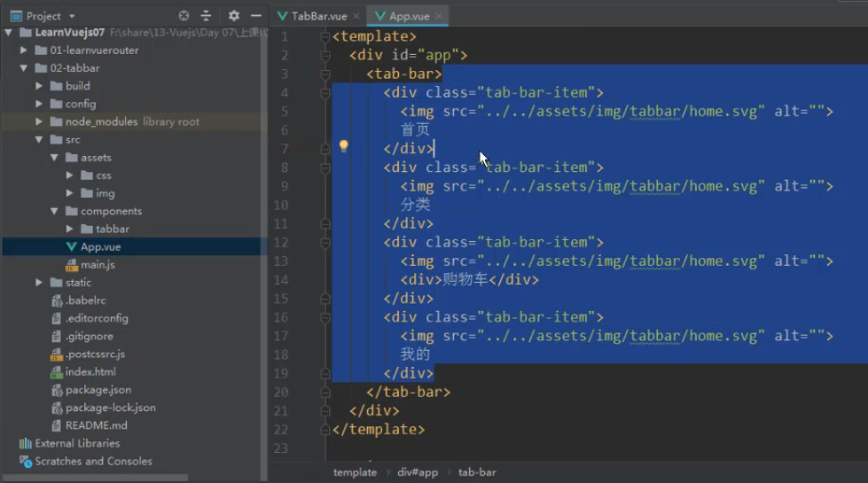Click the index.html file icon
The height and width of the screenshot is (483, 868).
pos(56,372)
